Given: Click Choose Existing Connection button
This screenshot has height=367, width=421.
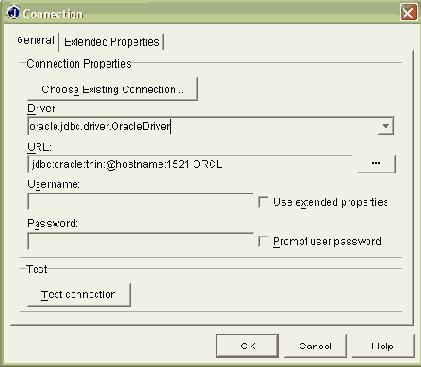Looking at the screenshot, I should click(112, 89).
